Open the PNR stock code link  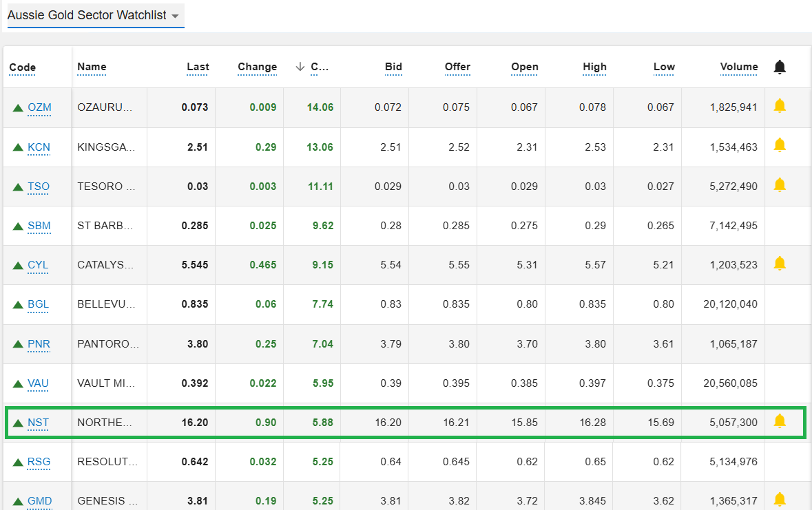tap(39, 344)
